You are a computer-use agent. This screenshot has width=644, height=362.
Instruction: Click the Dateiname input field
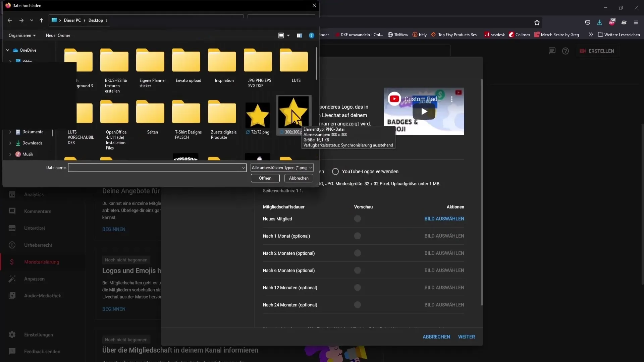pos(157,167)
